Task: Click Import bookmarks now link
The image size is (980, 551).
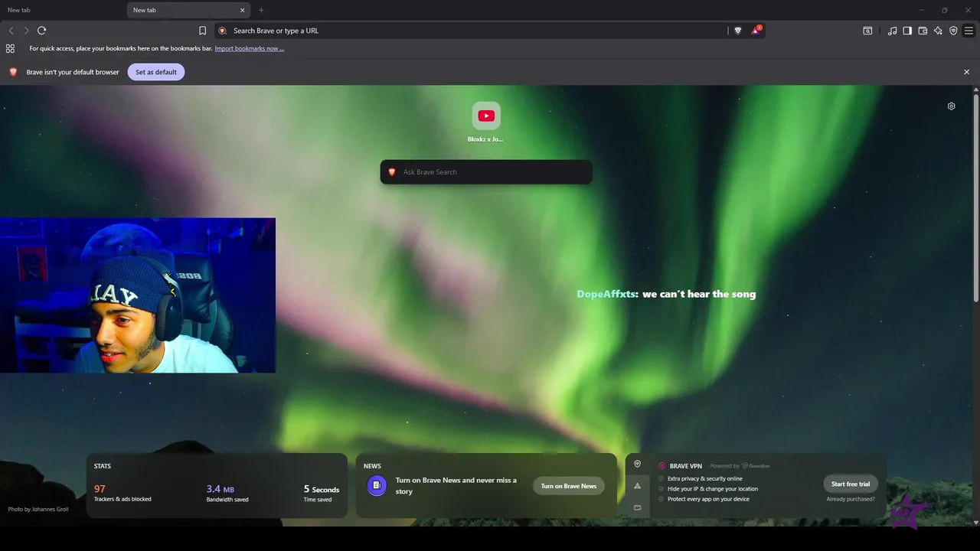Action: (x=249, y=48)
